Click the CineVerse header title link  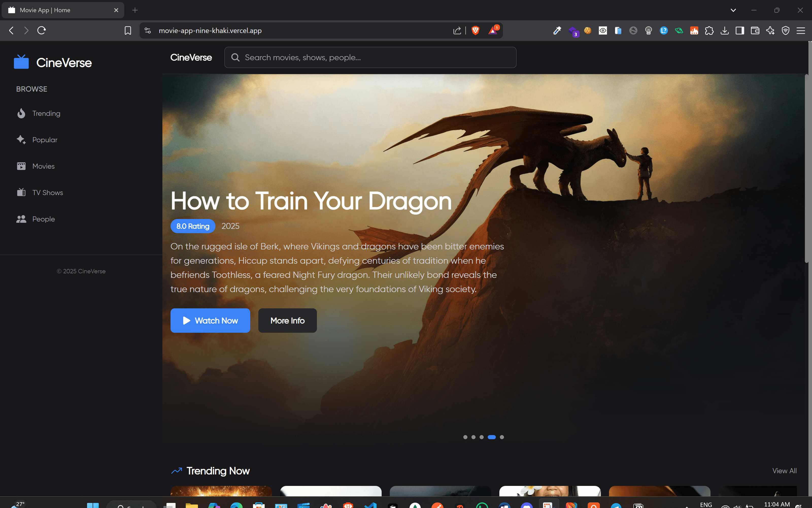tap(191, 57)
